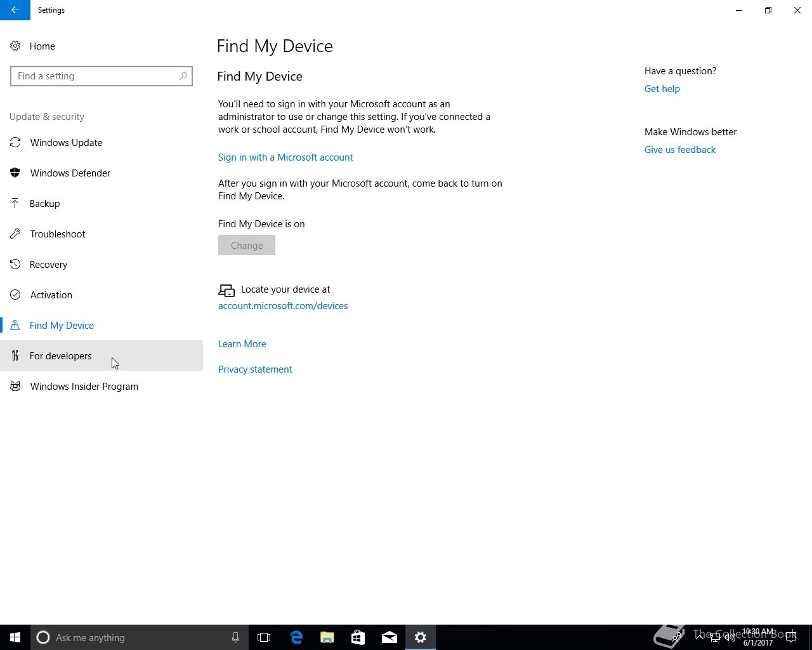Select the Windows Update sync icon
Image resolution: width=812 pixels, height=650 pixels.
pyautogui.click(x=15, y=142)
